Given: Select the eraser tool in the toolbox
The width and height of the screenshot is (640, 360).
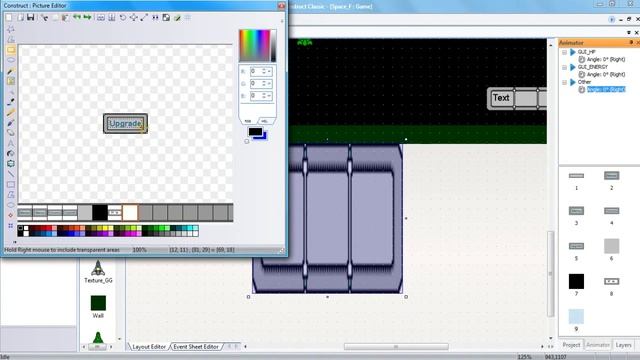Looking at the screenshot, I should [x=11, y=133].
